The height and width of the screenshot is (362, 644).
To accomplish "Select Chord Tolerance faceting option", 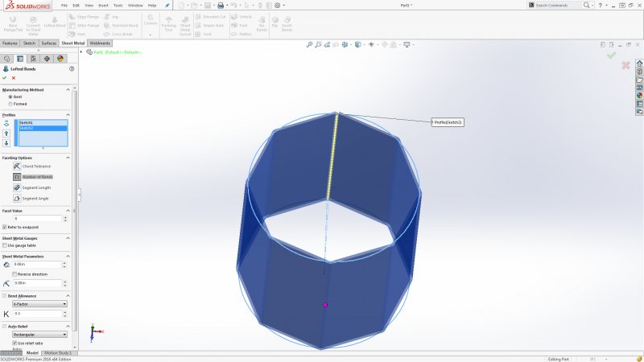I will pyautogui.click(x=17, y=167).
